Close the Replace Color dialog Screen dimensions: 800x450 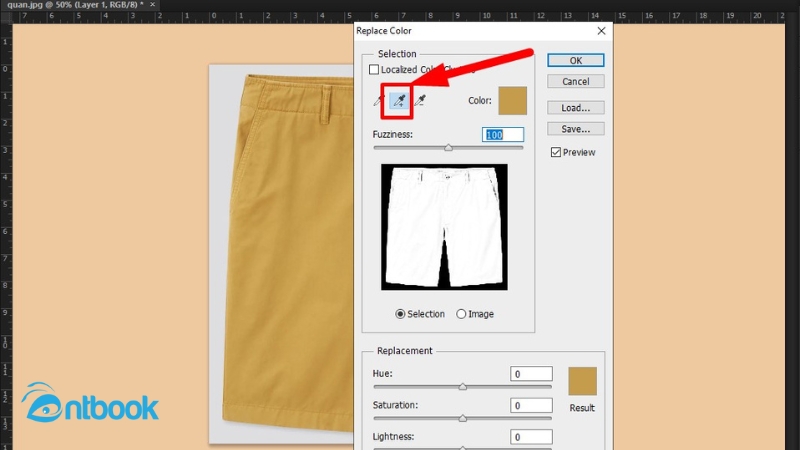(x=601, y=31)
